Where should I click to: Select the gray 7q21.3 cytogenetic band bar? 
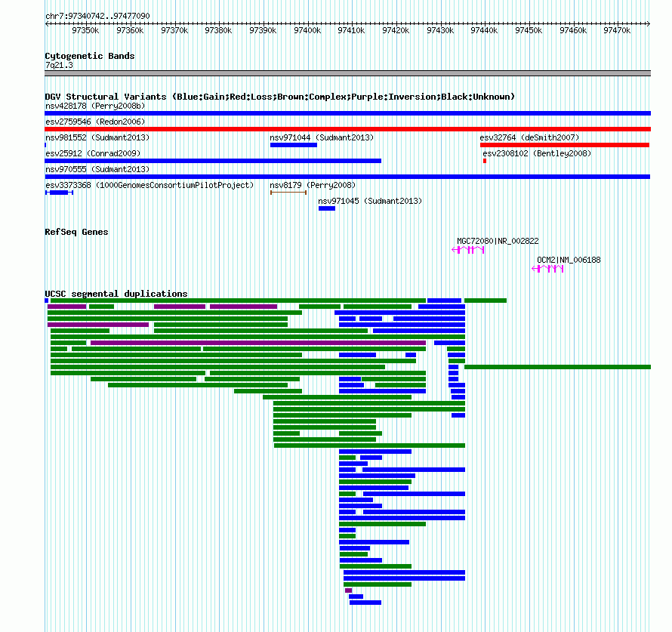[x=347, y=73]
